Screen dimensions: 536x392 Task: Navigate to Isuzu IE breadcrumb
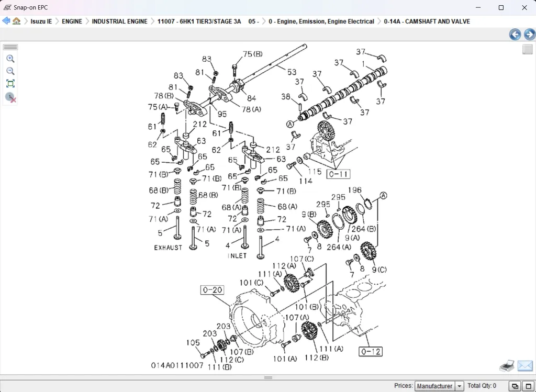pos(41,21)
